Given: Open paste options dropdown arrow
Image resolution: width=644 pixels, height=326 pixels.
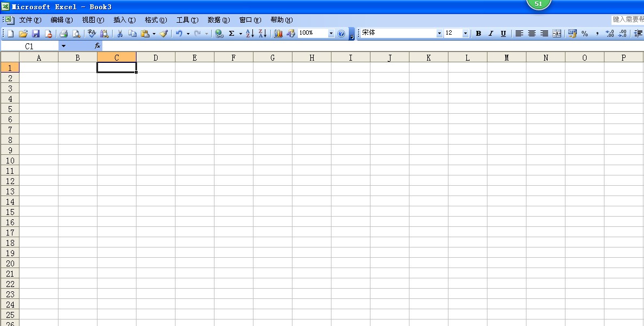Looking at the screenshot, I should [154, 34].
